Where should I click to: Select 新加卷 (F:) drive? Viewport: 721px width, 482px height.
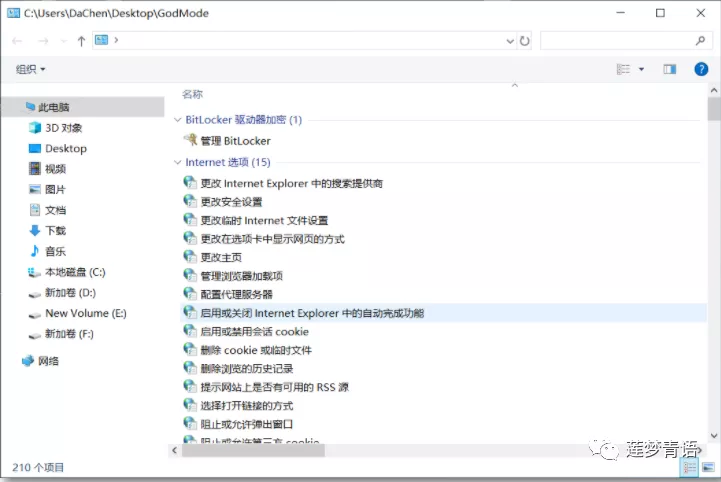click(61, 334)
